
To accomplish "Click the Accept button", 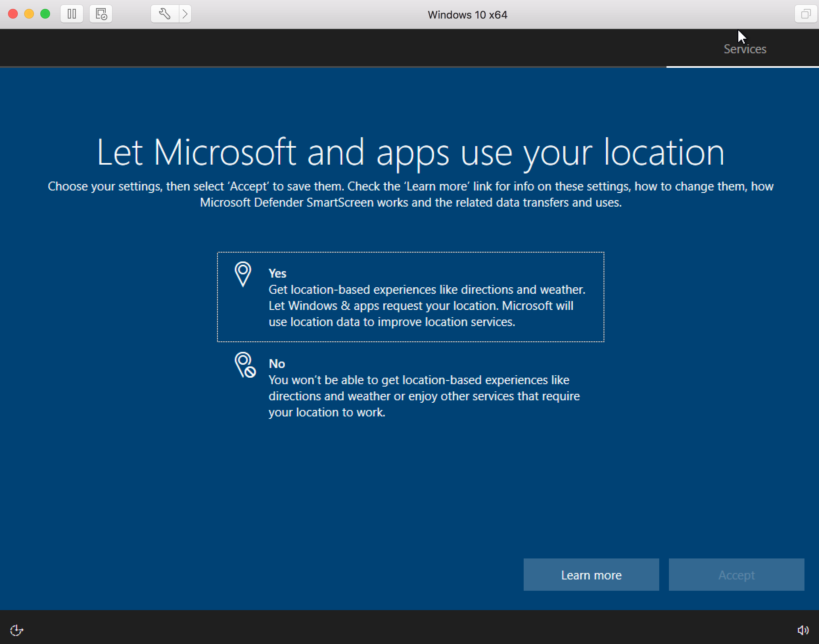I will pos(736,575).
